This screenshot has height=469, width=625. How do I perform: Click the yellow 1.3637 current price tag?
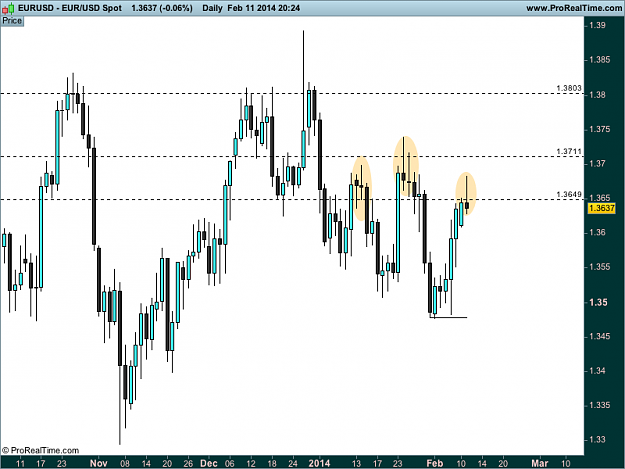tap(601, 208)
